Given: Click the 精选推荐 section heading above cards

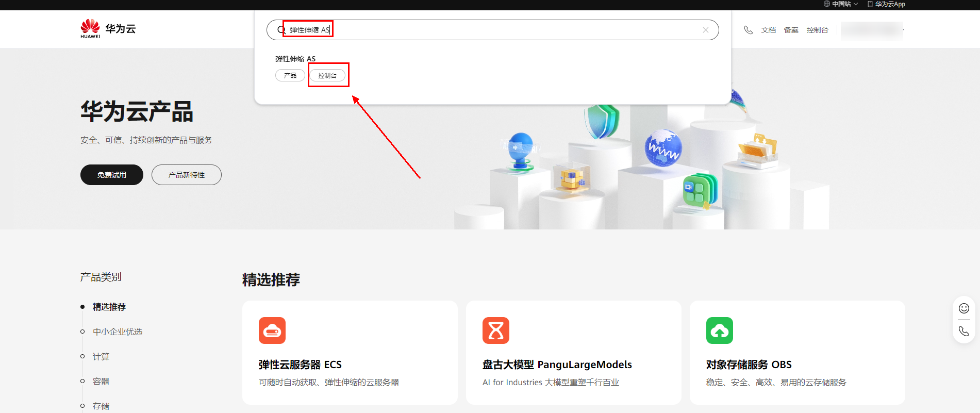Looking at the screenshot, I should pyautogui.click(x=271, y=279).
